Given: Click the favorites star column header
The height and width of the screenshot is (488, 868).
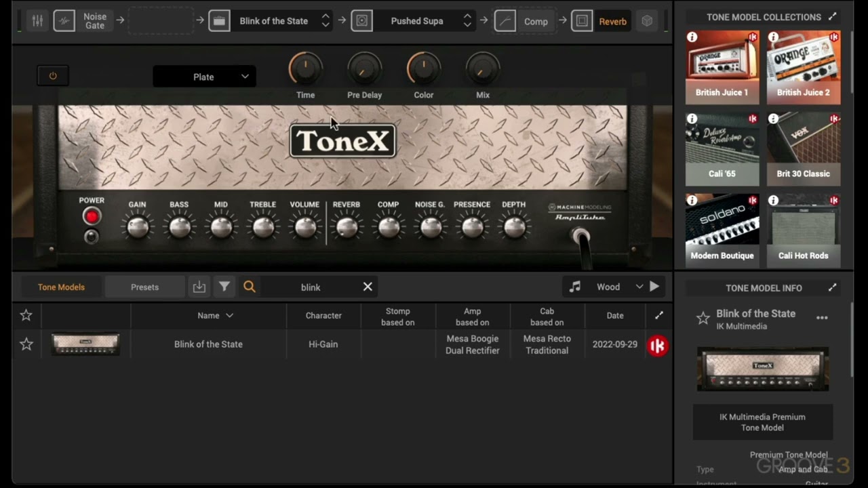Looking at the screenshot, I should (26, 315).
